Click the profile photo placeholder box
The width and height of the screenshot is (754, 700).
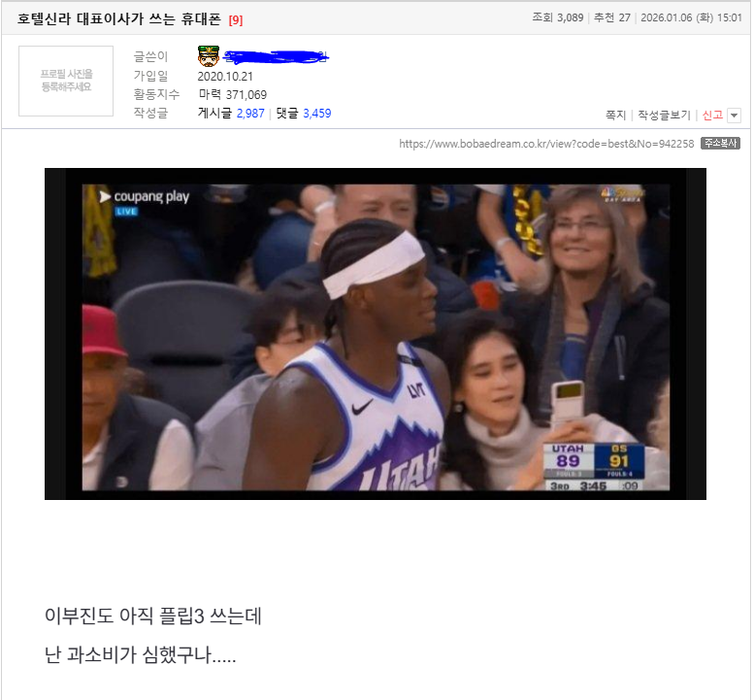point(66,81)
